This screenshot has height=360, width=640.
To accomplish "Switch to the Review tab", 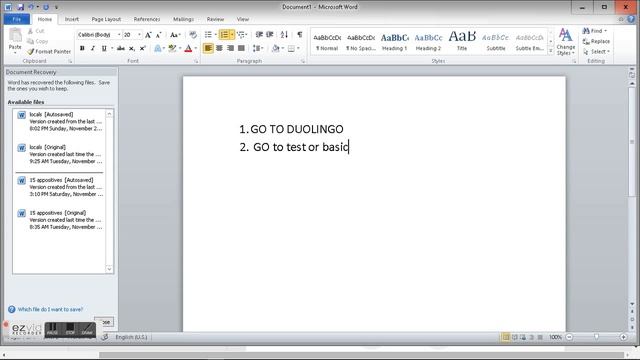I will coord(215,19).
